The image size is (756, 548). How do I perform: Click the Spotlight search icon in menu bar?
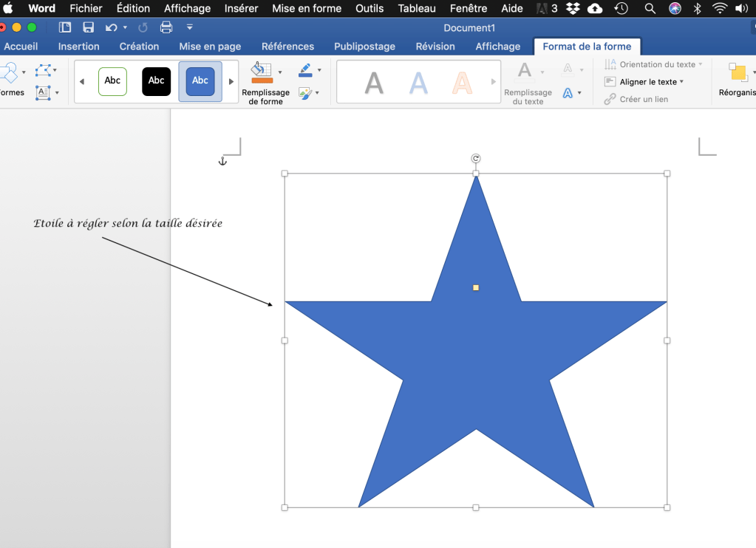click(x=650, y=9)
